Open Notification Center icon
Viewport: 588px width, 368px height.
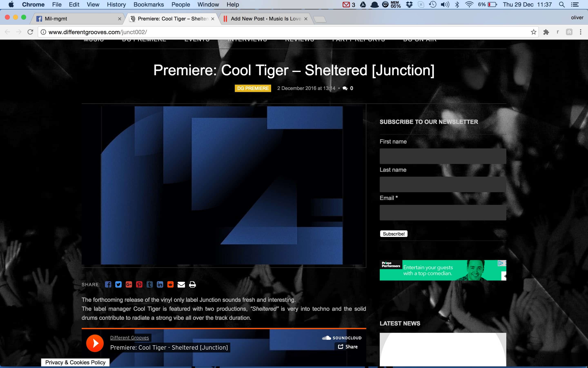575,5
